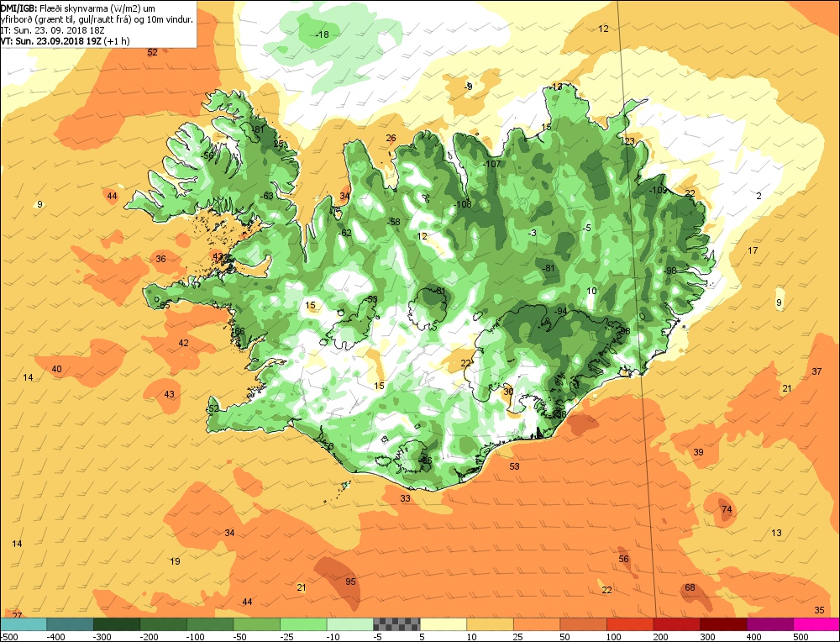
Task: Click the '23' value on the northeast coast
Action: [x=629, y=141]
